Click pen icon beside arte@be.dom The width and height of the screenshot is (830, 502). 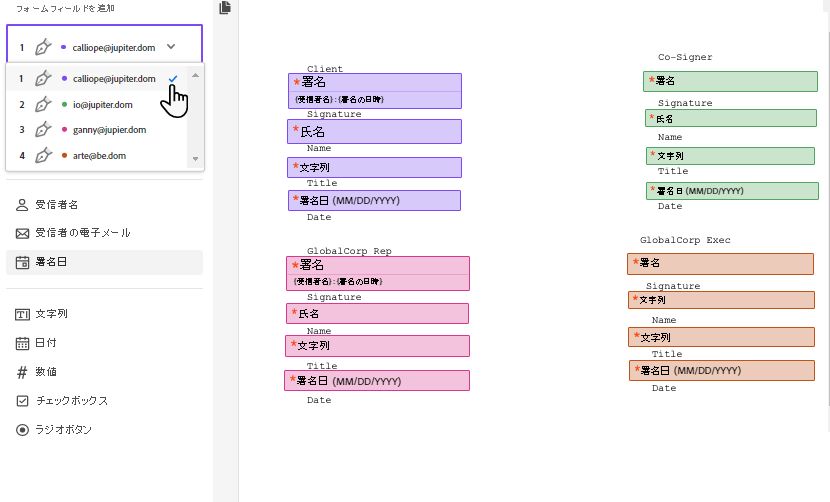point(43,156)
